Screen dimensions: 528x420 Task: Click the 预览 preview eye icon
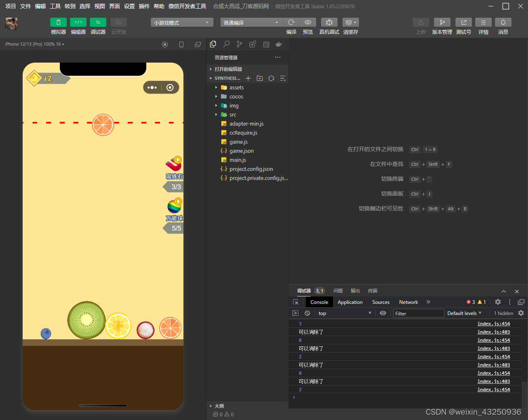pyautogui.click(x=307, y=22)
